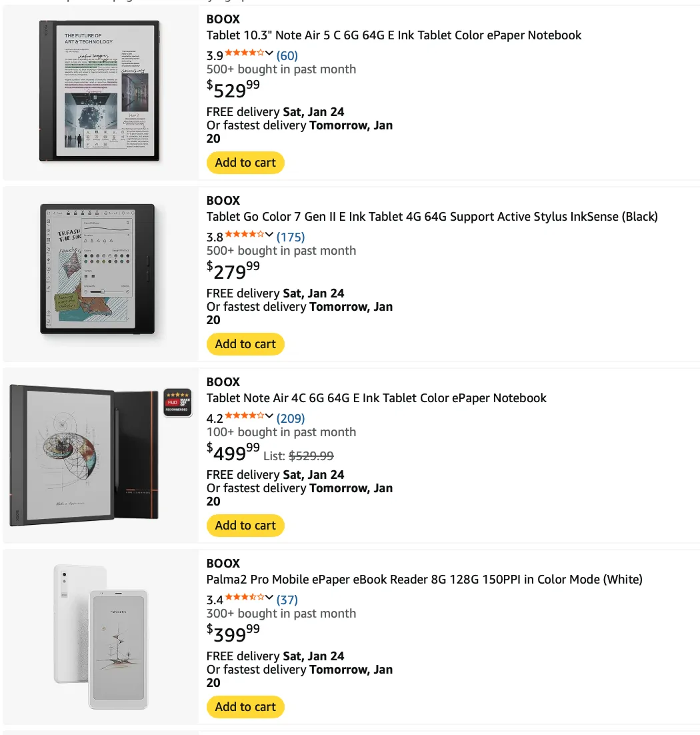700x735 pixels.
Task: Show rating details chevron for Palma2 Pro
Action: (269, 598)
